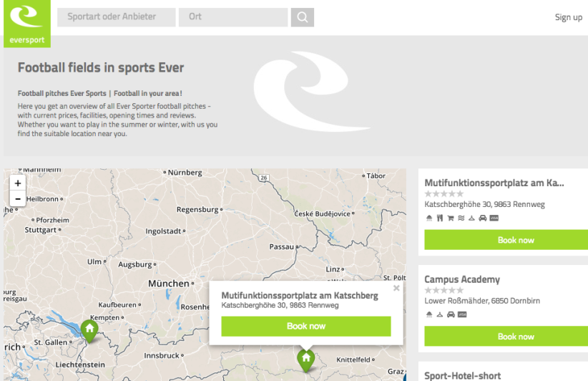Screen dimensions: 588x381
Task: Click waves icon in Mutifunktionssportplatz listing
Action: point(461,218)
